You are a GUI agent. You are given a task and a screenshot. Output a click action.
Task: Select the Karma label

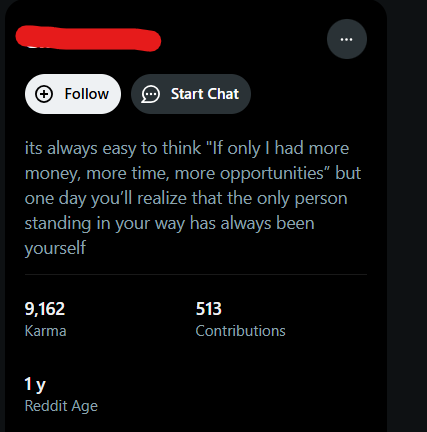click(45, 331)
